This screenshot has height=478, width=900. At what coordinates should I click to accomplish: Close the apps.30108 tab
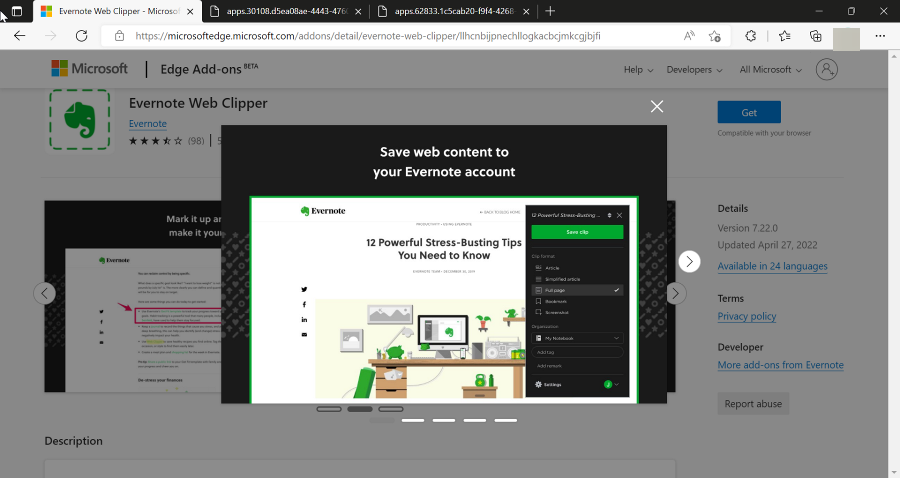[358, 11]
